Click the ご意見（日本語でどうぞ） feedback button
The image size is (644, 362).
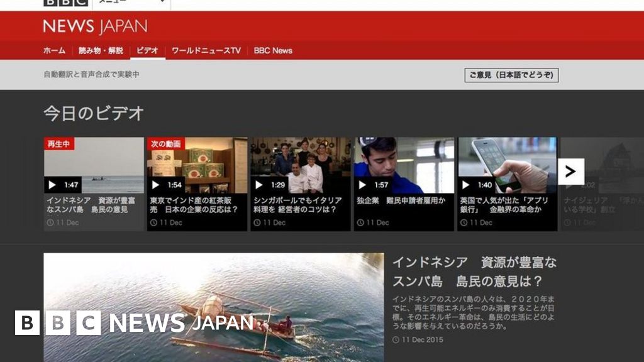pos(513,74)
